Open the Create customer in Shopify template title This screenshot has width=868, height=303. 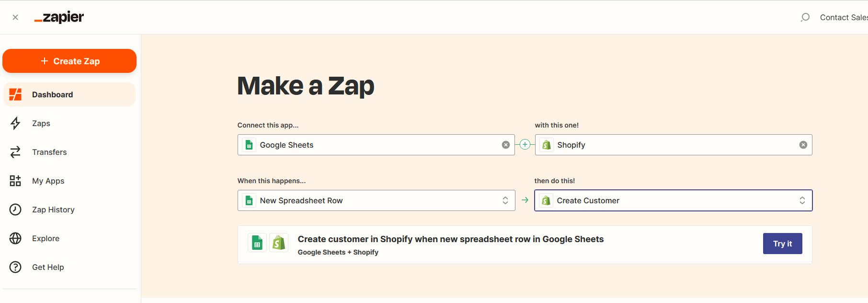point(450,239)
